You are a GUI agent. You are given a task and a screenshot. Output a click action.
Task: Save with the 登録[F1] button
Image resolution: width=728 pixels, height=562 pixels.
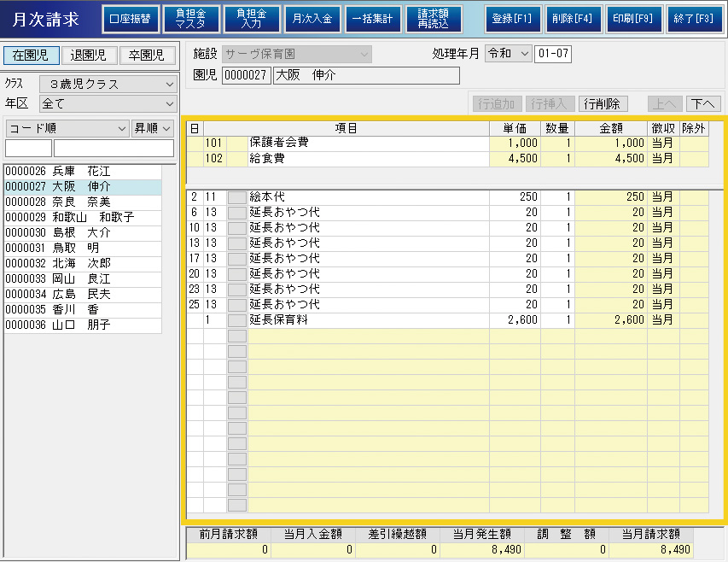512,19
